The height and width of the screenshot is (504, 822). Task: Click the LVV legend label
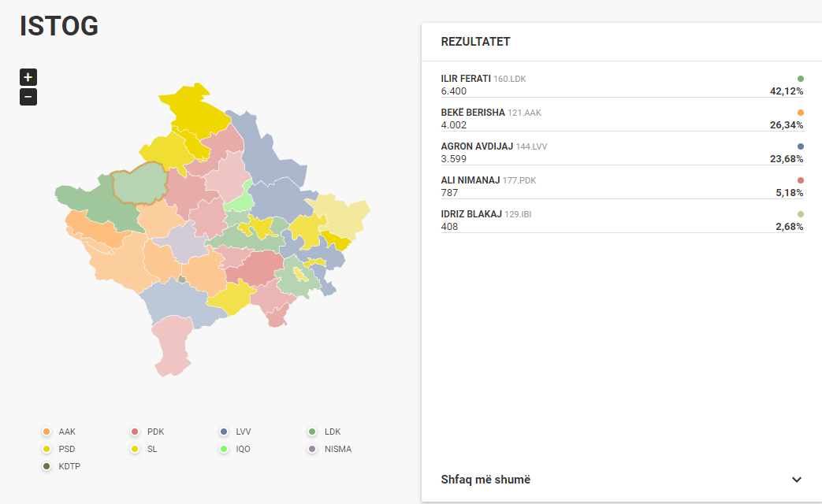click(x=244, y=432)
